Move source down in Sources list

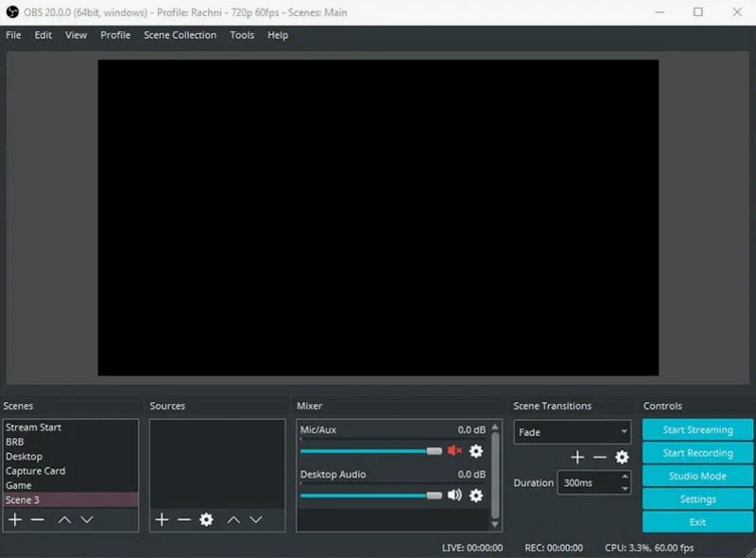tap(256, 519)
